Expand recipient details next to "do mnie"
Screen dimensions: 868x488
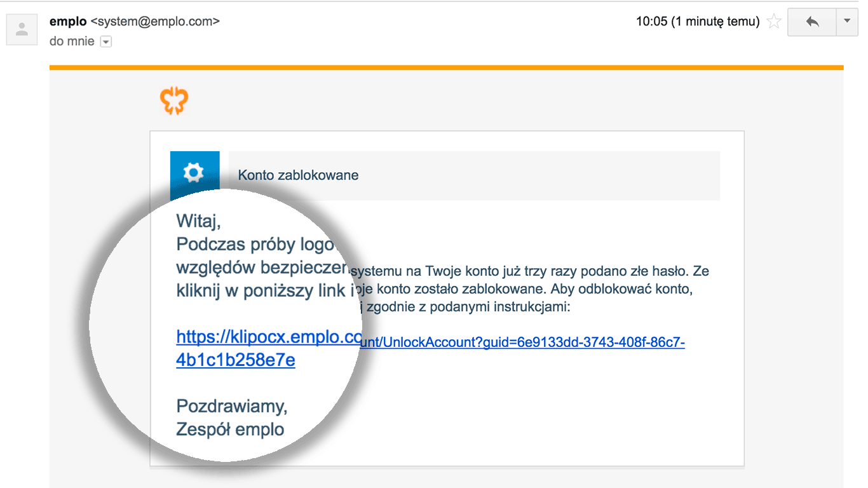click(106, 42)
